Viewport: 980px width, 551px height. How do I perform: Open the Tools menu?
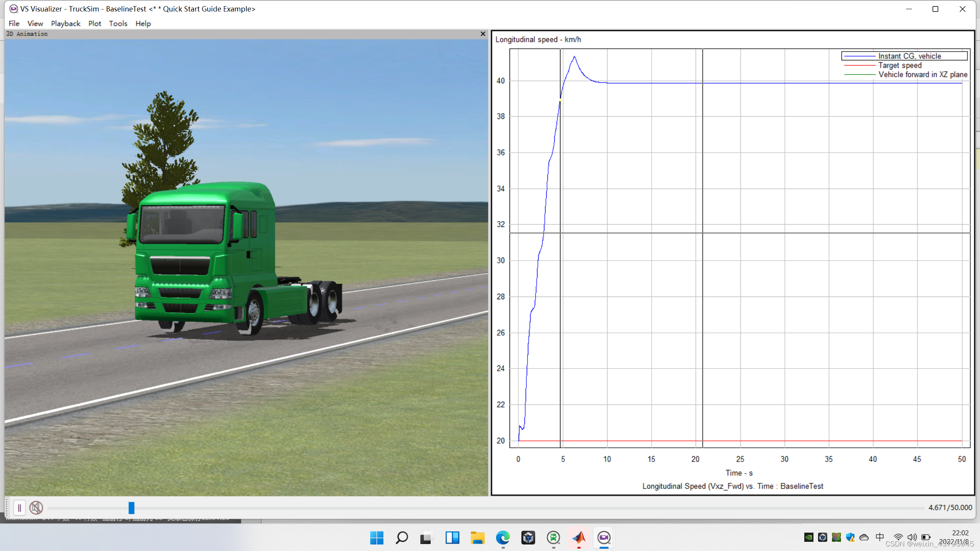point(118,23)
